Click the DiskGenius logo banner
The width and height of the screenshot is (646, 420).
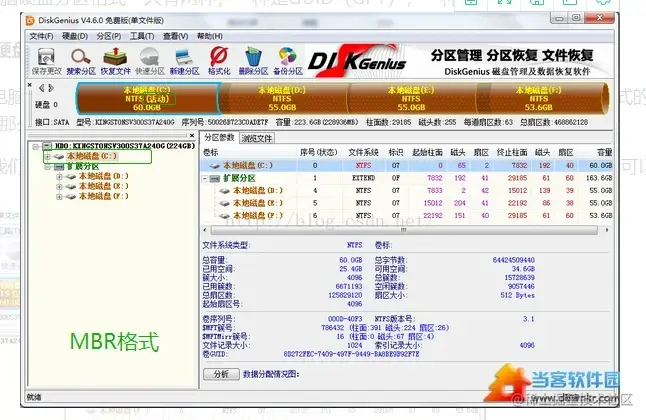click(x=357, y=62)
